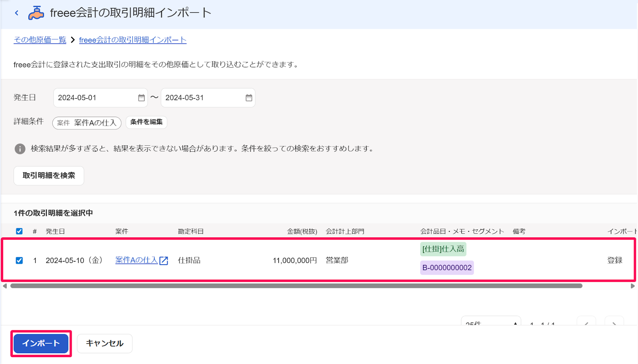Open the start date calendar icon
This screenshot has height=364, width=638.
141,98
